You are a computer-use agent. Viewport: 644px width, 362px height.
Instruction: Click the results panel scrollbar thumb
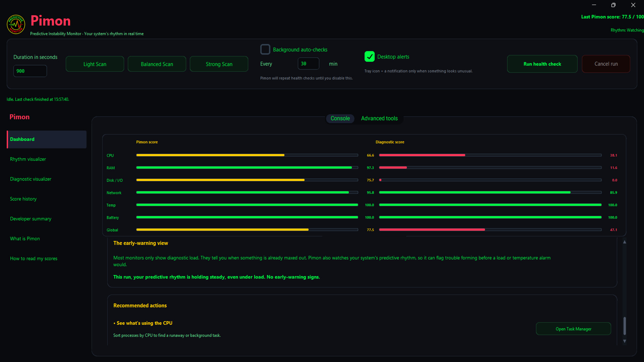coord(625,326)
